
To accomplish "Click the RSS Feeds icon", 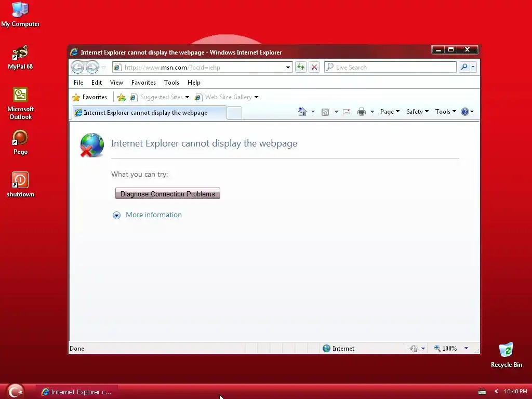I will (x=325, y=112).
